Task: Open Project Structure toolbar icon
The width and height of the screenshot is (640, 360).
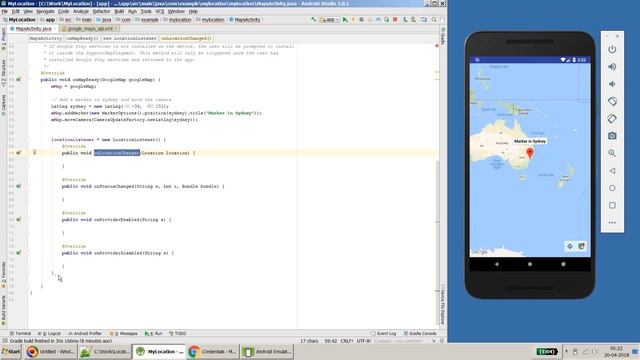Action: pos(424,20)
